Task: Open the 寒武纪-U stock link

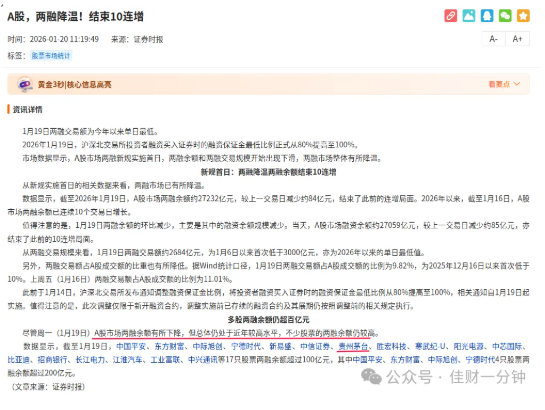Action: 430,346
